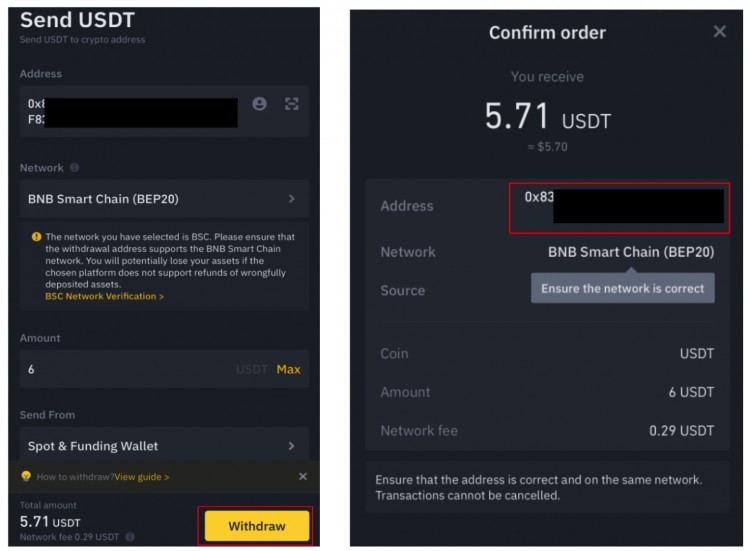Click the address in Confirm order
Screen dimensions: 750x551
pos(619,208)
